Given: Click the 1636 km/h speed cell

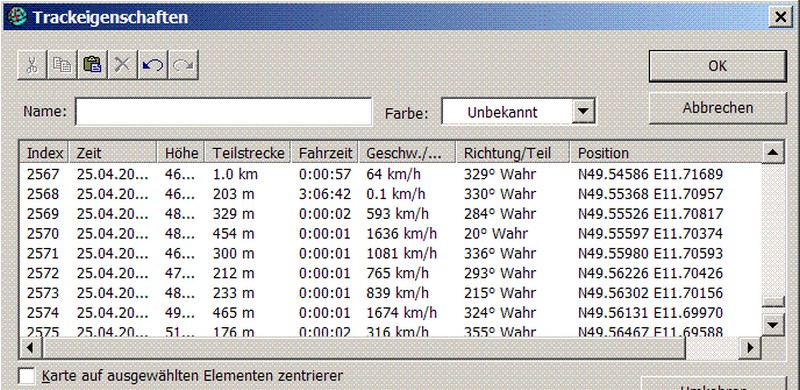Looking at the screenshot, I should [x=402, y=234].
